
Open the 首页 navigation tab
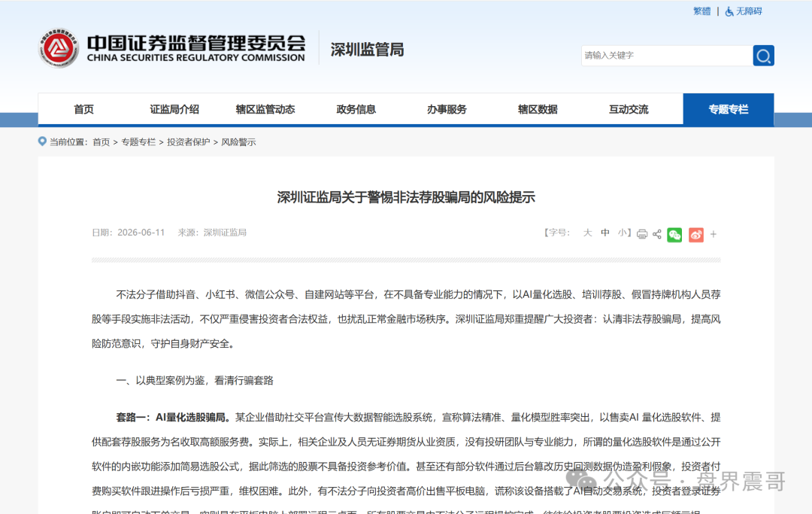[84, 109]
